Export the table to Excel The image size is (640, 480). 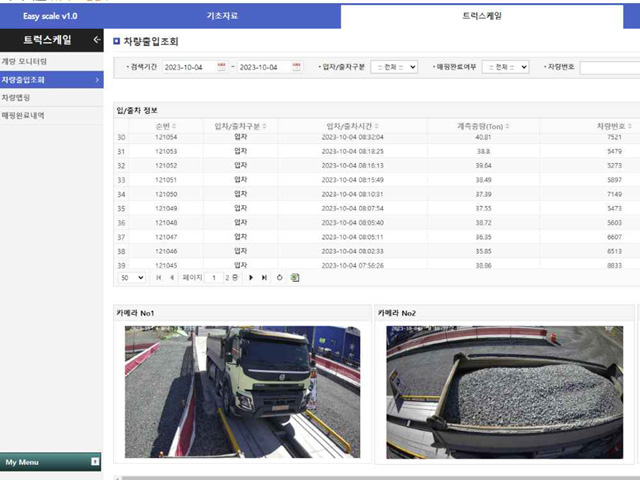295,277
